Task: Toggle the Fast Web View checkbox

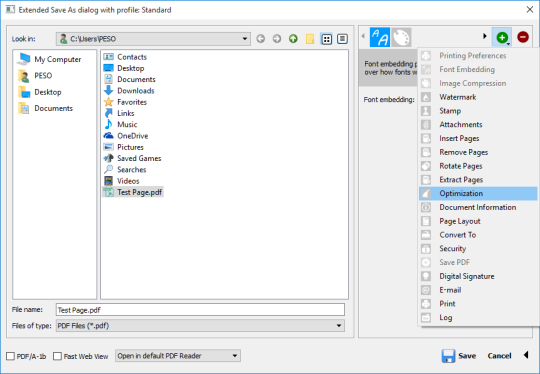Action: click(57, 356)
